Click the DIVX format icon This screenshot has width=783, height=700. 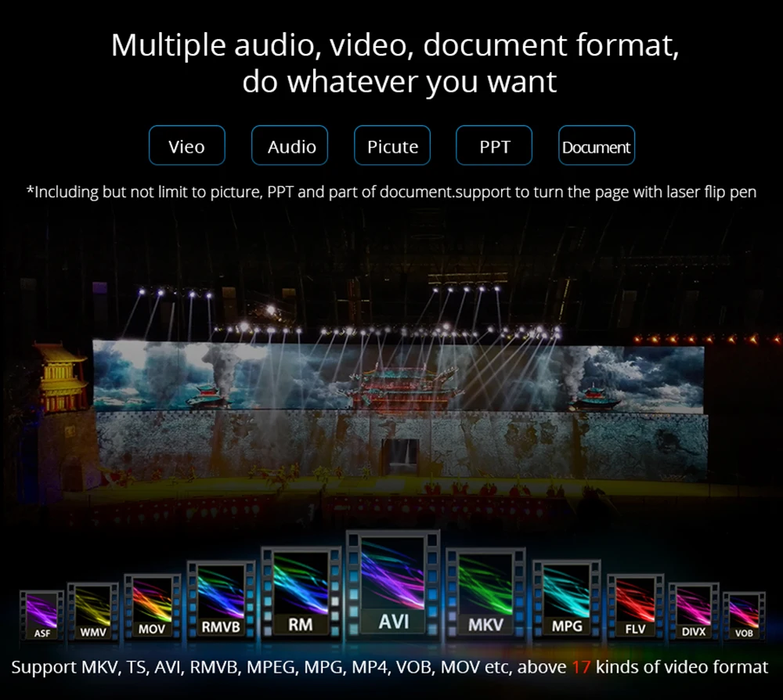coord(694,612)
